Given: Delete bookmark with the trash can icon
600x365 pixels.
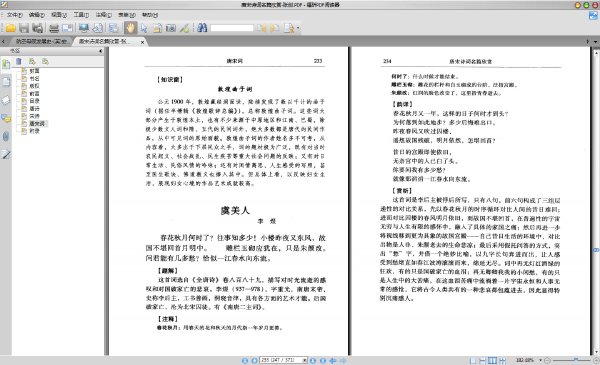Looking at the screenshot, I should point(19,61).
